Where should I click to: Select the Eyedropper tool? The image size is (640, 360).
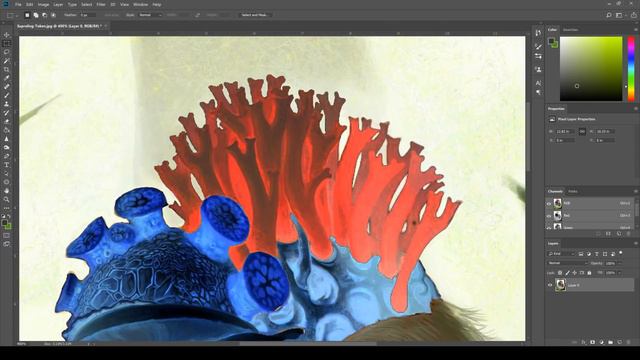point(7,78)
